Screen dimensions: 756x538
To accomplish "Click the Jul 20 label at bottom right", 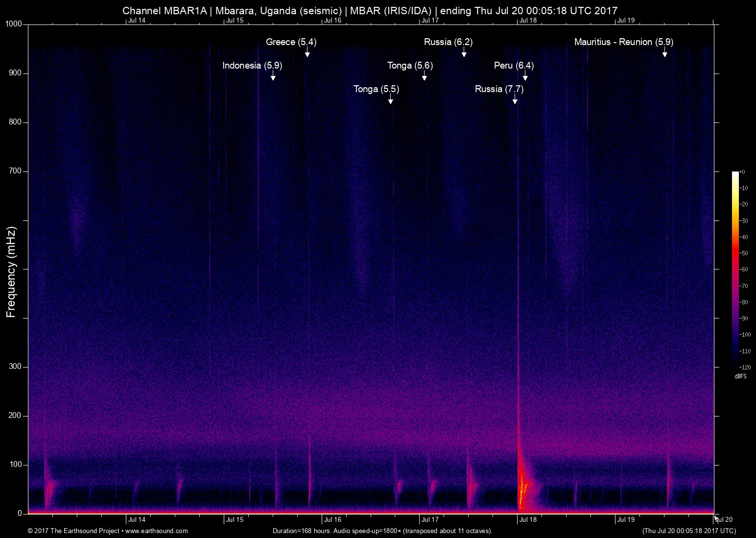I will [x=724, y=519].
